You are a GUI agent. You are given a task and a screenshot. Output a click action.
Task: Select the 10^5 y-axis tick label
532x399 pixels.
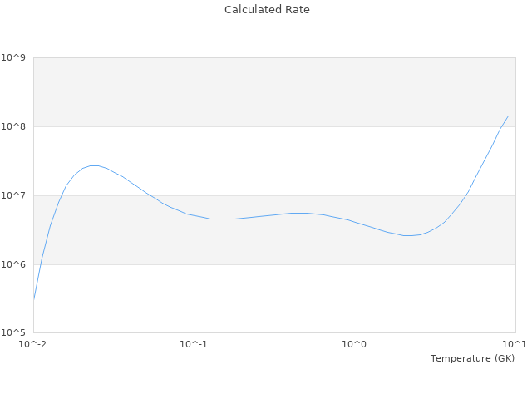[x=13, y=333]
